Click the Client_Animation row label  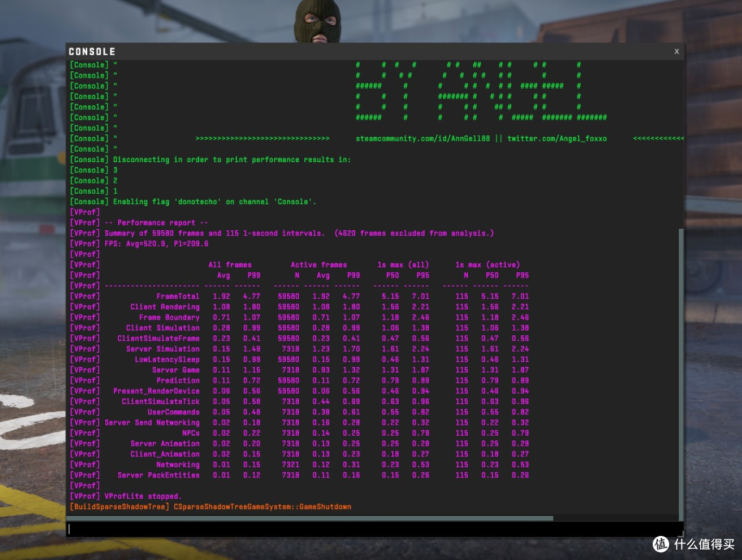pyautogui.click(x=165, y=454)
